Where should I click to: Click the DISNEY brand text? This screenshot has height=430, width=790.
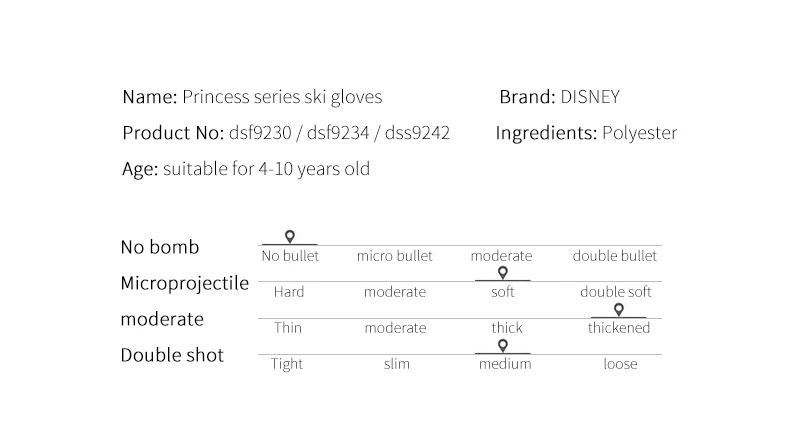(x=590, y=97)
